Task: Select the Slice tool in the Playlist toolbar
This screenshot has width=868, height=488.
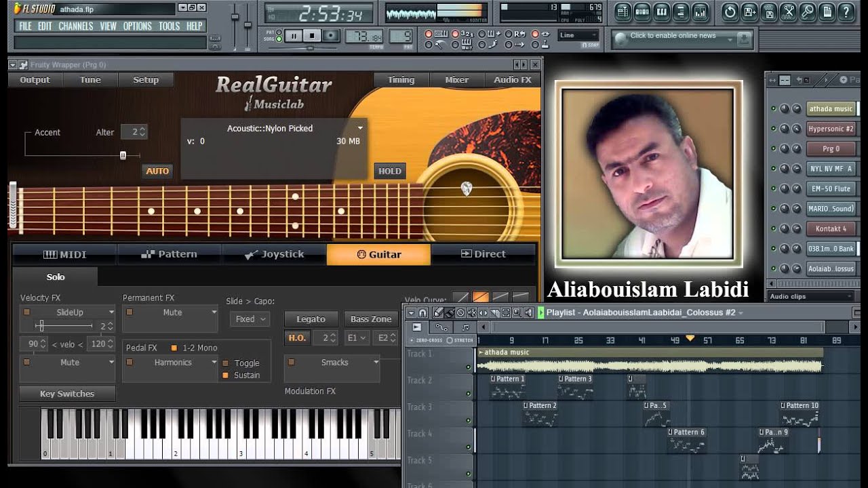Action: tap(495, 312)
